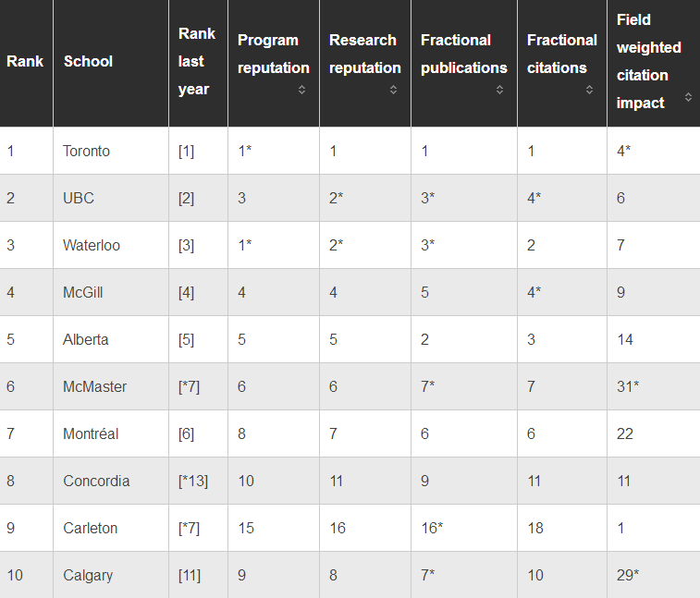700x598 pixels.
Task: Sort by Research reputation arrow icon
Action: click(x=393, y=90)
